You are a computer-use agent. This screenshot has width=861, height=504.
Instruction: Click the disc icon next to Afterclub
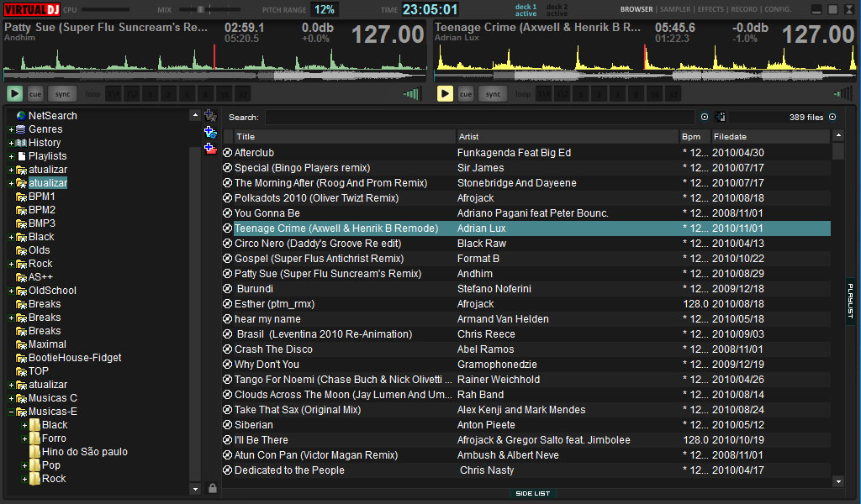227,153
